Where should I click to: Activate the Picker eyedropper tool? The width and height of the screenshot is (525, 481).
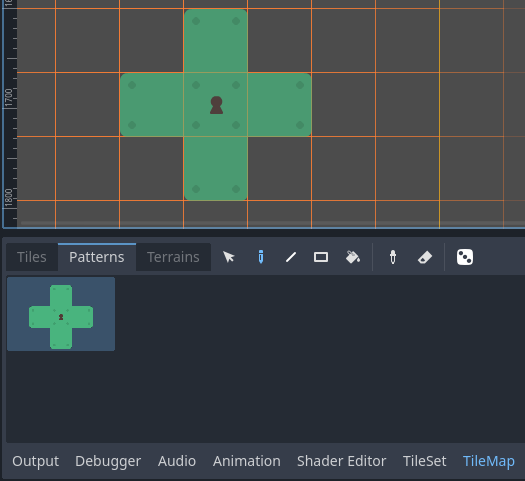[x=393, y=257]
